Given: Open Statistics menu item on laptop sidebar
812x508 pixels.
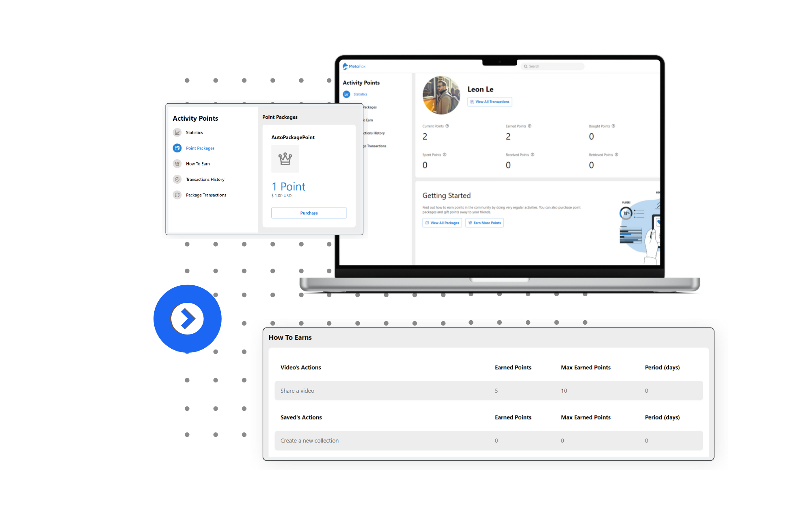Looking at the screenshot, I should click(x=360, y=94).
